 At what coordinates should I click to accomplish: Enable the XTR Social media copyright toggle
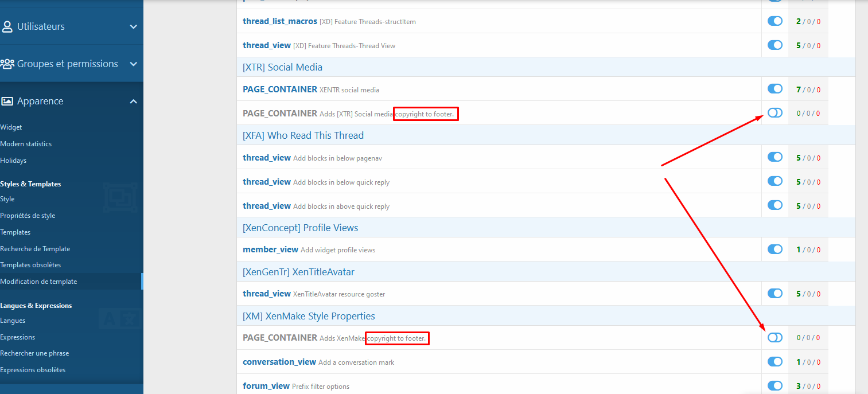(774, 113)
